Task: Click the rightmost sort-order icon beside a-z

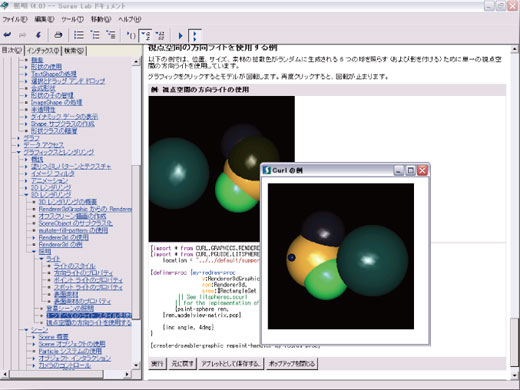Action: (160, 35)
